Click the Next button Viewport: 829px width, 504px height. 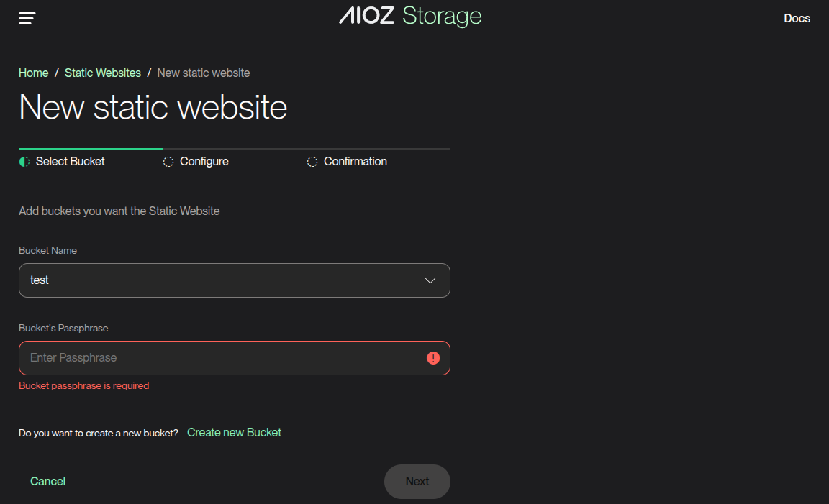point(417,482)
